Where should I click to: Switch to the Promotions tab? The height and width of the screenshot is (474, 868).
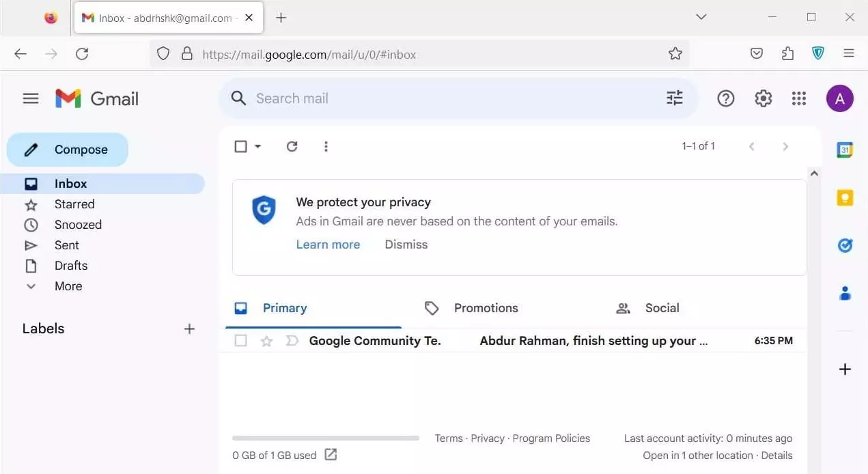486,308
